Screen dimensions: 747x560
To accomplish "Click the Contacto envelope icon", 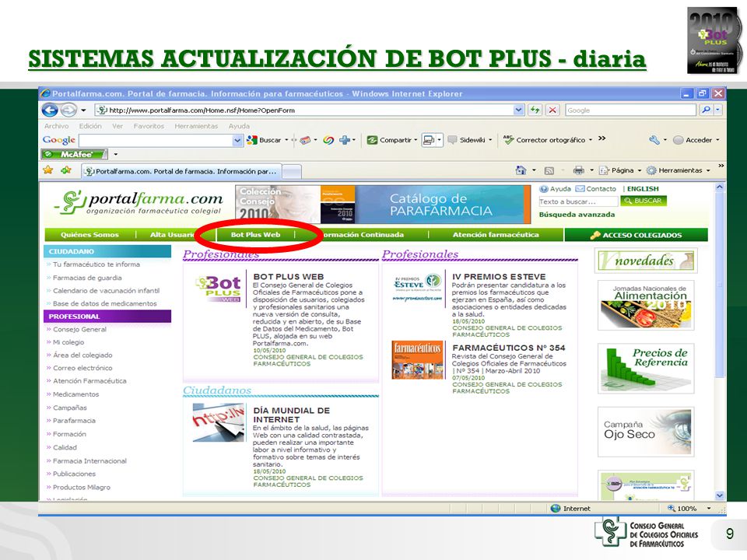I will (580, 189).
